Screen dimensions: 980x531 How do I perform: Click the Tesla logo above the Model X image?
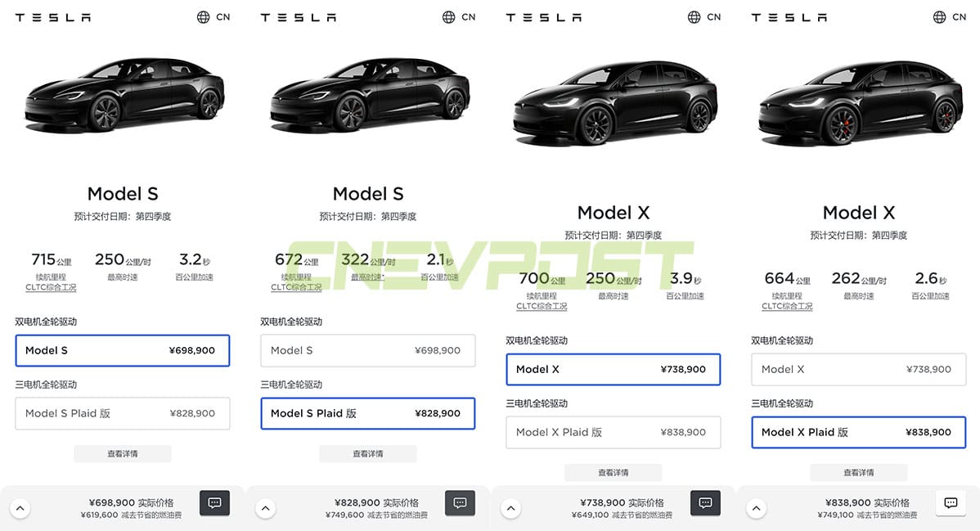(x=543, y=16)
